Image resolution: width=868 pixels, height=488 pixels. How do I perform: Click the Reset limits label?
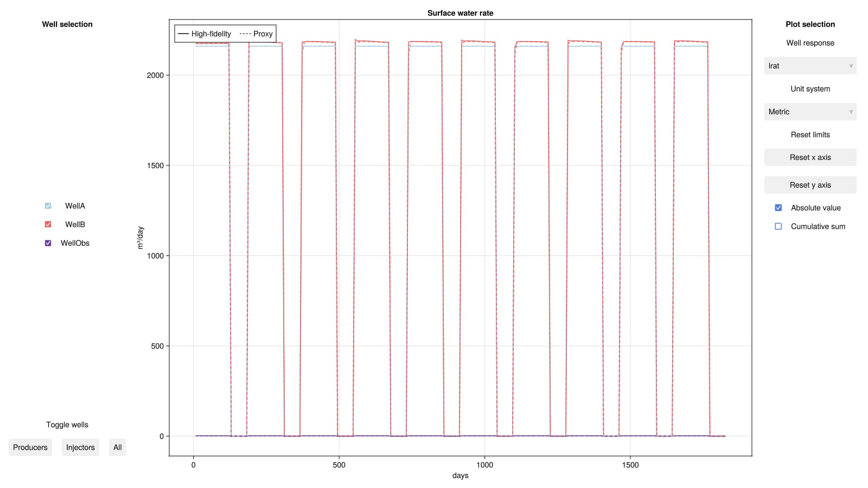[810, 134]
